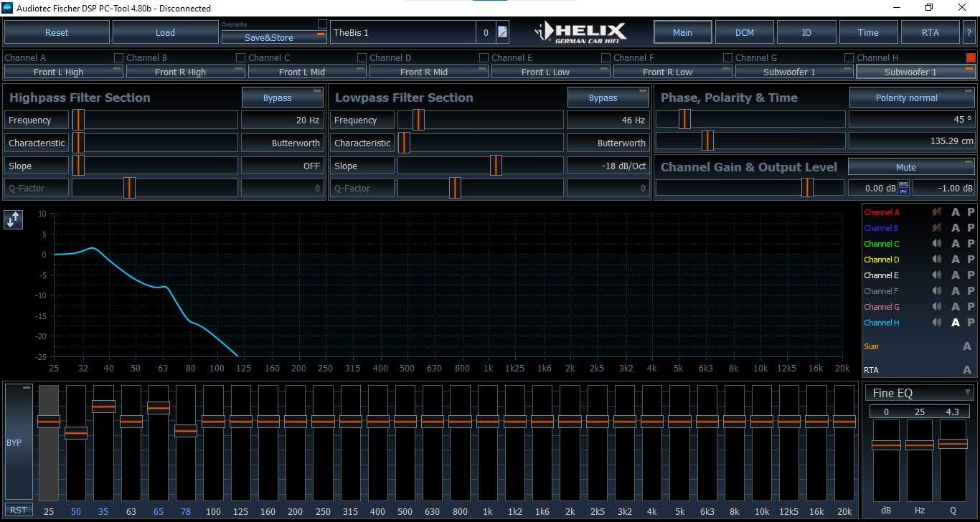Screen dimensions: 980x522
Task: Toggle the EQ BYP bypass switch
Action: [x=19, y=442]
